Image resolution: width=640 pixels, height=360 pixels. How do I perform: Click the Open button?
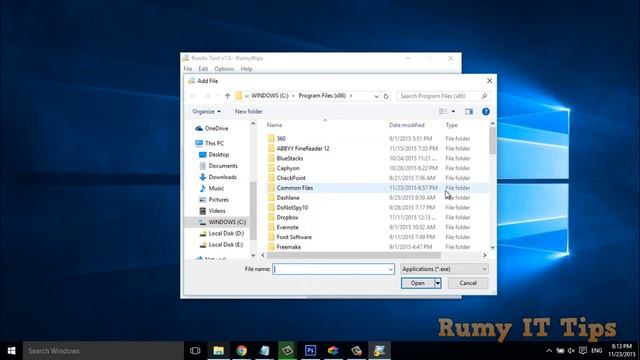(x=418, y=283)
